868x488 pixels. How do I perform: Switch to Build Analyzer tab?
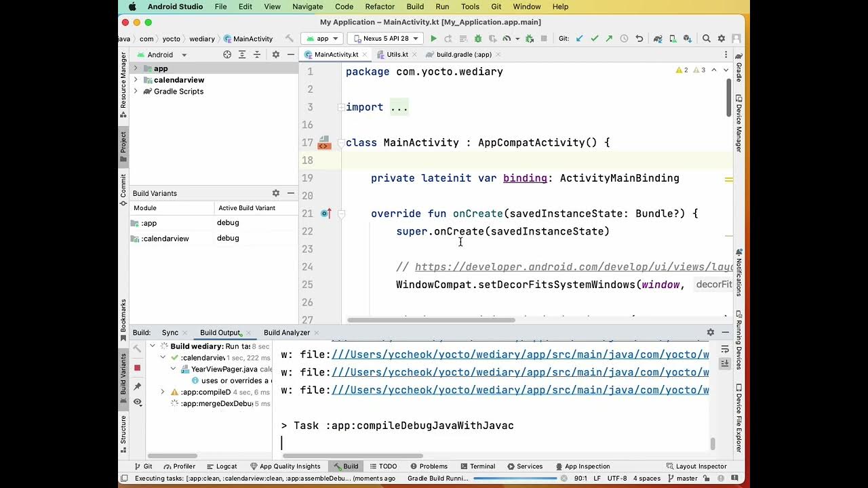click(x=286, y=333)
